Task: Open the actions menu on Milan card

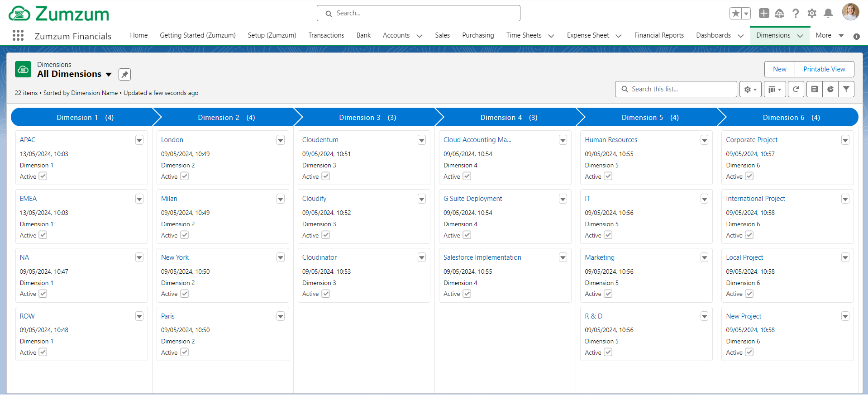Action: click(281, 199)
